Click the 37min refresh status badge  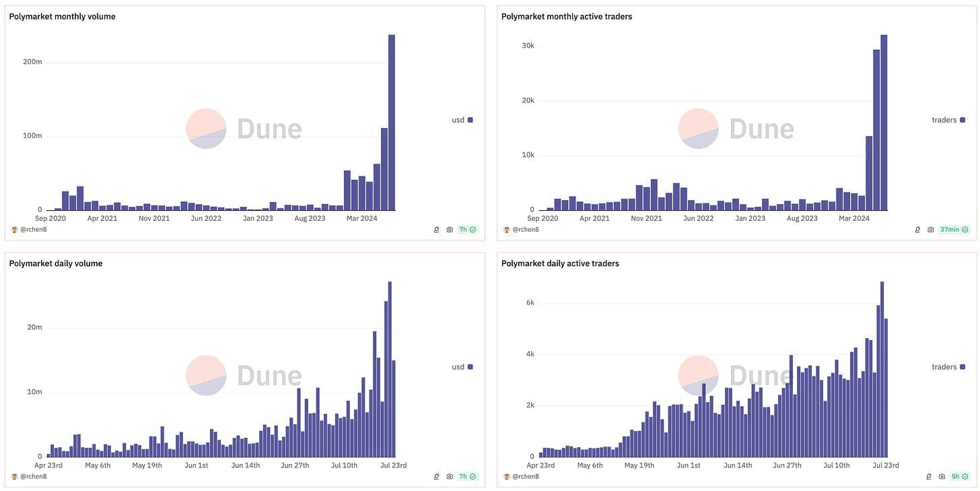954,230
